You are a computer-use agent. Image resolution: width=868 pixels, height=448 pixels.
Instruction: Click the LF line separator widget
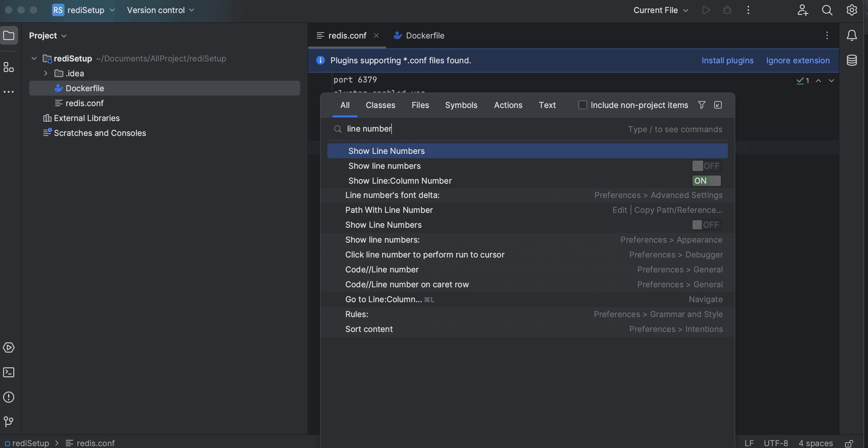(749, 443)
